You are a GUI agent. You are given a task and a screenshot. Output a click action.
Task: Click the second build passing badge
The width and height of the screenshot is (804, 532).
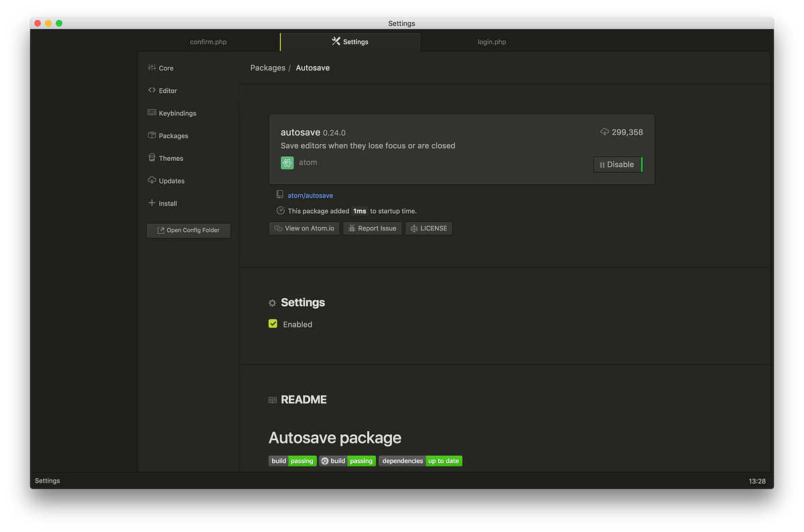tap(348, 461)
